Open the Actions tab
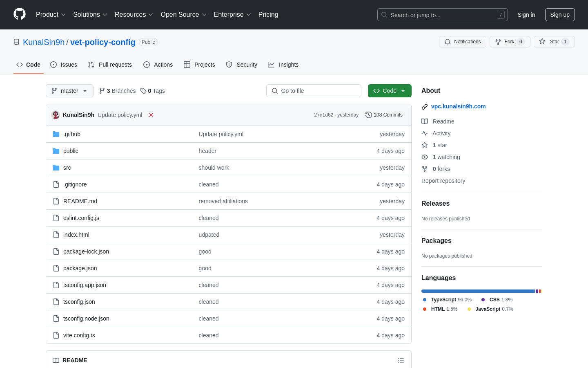 [x=158, y=65]
